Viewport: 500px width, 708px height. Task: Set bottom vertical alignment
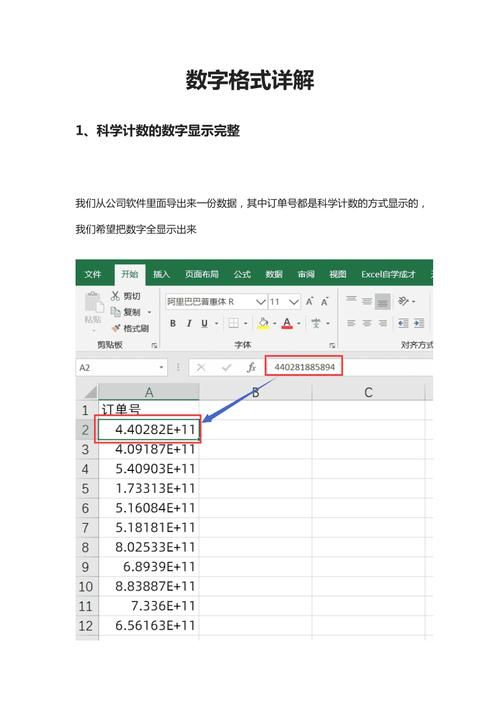tap(383, 301)
